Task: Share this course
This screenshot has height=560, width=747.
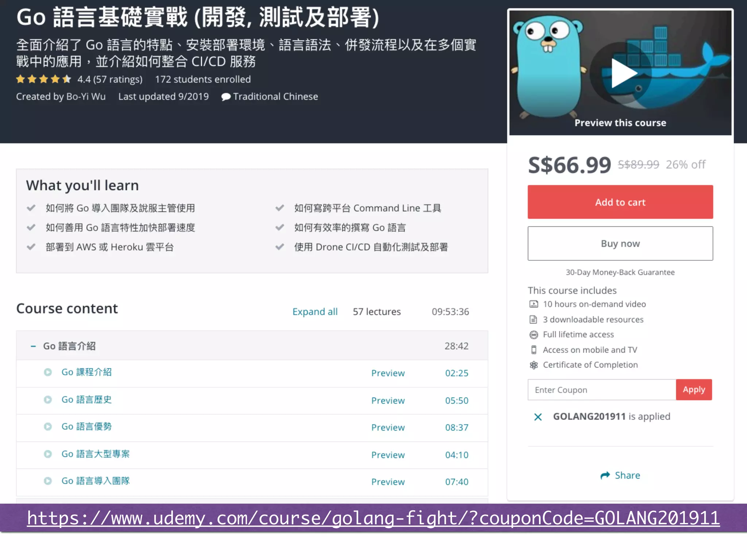Action: 620,475
